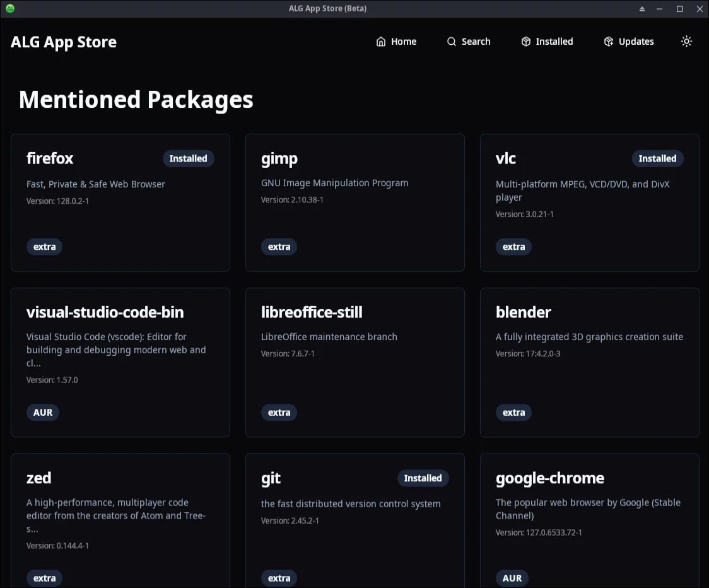Click "Version: 128.0.2-1" text
This screenshot has height=588, width=709.
click(x=57, y=201)
